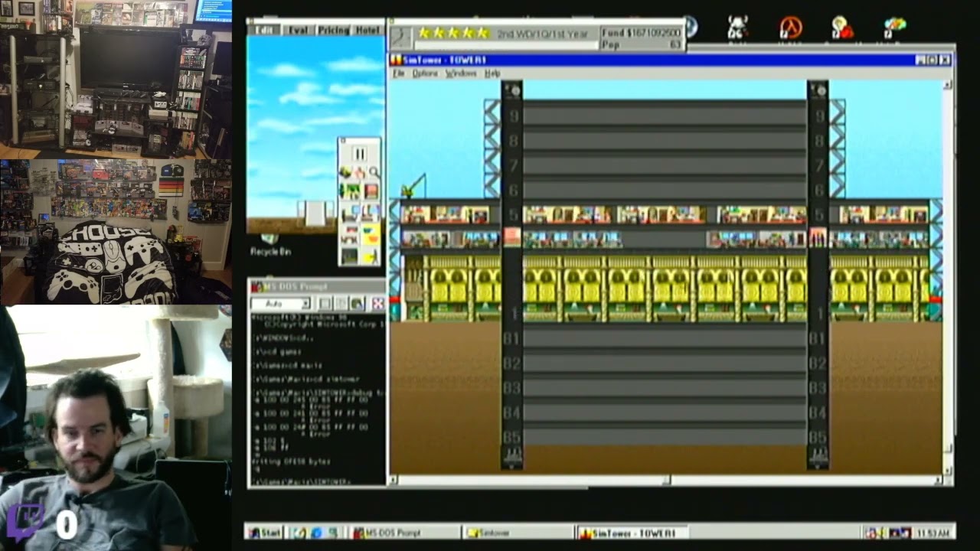Viewport: 980px width, 551px height.
Task: Select the red floor build tool
Action: pyautogui.click(x=371, y=191)
